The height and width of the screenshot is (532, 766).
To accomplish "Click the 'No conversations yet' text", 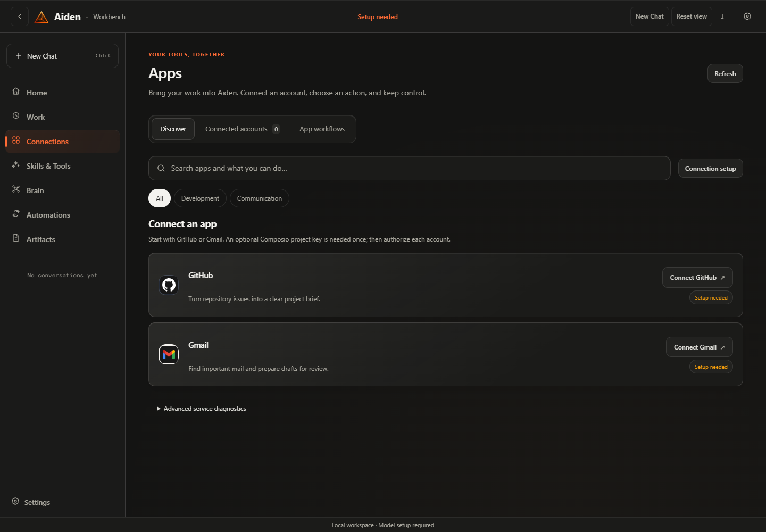I will pos(62,275).
